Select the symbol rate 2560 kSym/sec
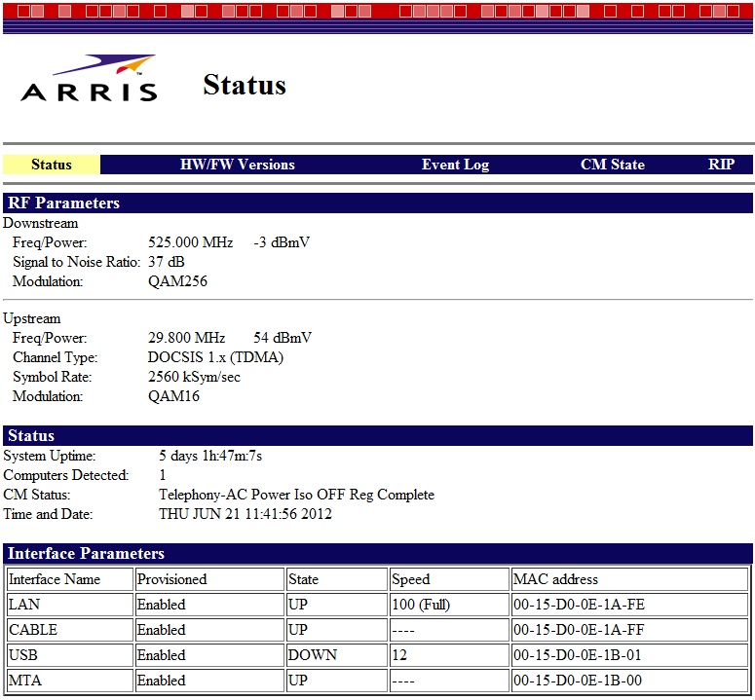Image resolution: width=755 pixels, height=700 pixels. 194,377
